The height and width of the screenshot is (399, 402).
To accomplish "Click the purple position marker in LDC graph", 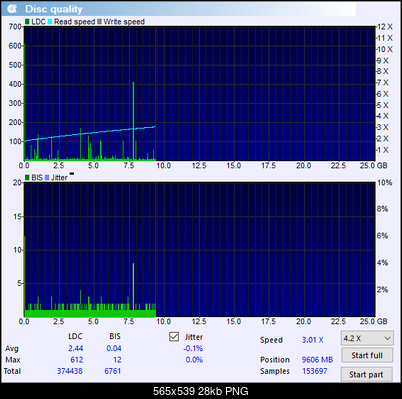I will pos(155,93).
